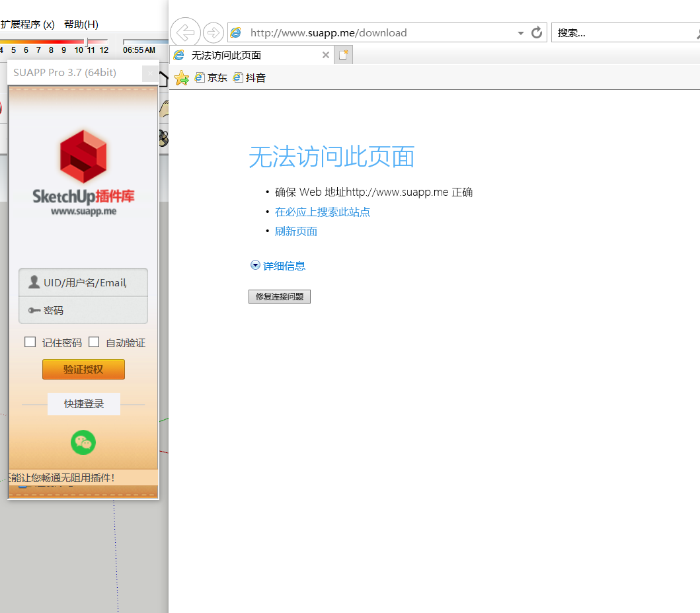Click the refresh icon in address bar
This screenshot has height=613, width=700.
click(537, 32)
